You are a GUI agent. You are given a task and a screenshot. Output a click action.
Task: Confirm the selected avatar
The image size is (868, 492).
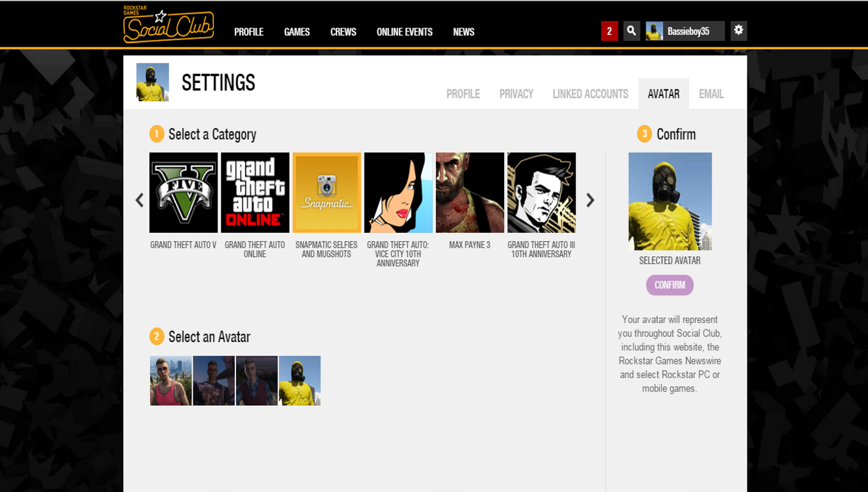tap(670, 285)
